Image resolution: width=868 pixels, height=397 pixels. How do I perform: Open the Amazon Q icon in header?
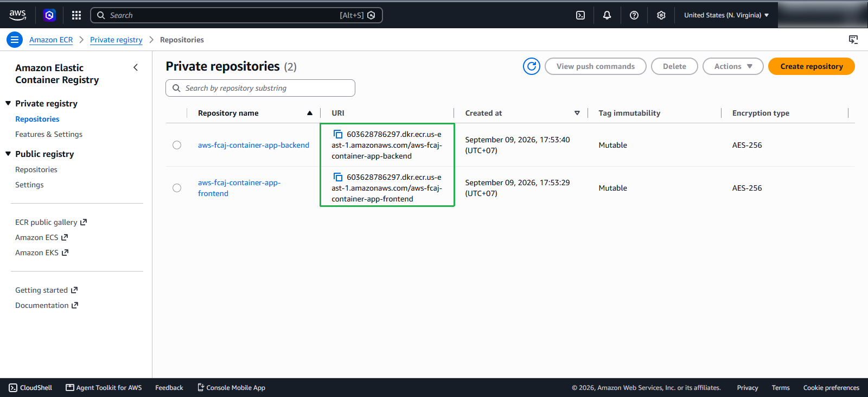49,15
